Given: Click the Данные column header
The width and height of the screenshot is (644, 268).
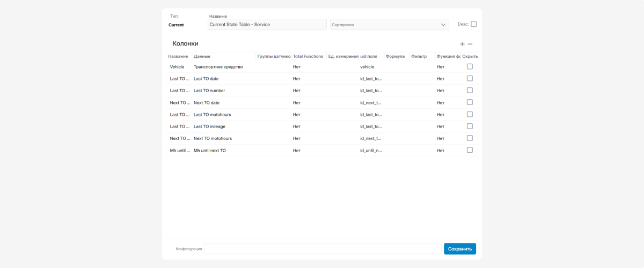Looking at the screenshot, I should point(202,56).
